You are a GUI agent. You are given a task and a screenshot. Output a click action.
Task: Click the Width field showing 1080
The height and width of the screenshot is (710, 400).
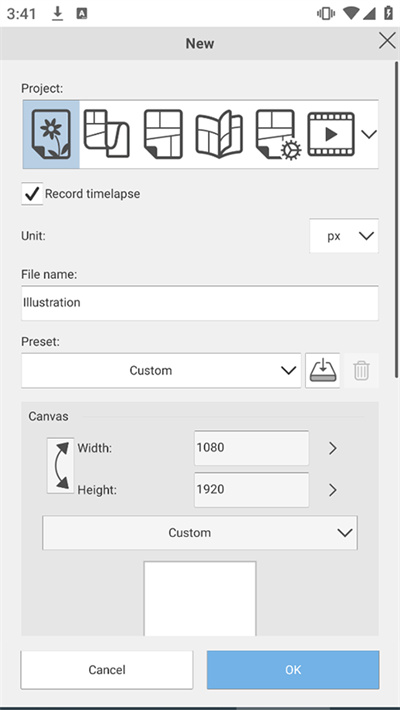click(x=252, y=448)
